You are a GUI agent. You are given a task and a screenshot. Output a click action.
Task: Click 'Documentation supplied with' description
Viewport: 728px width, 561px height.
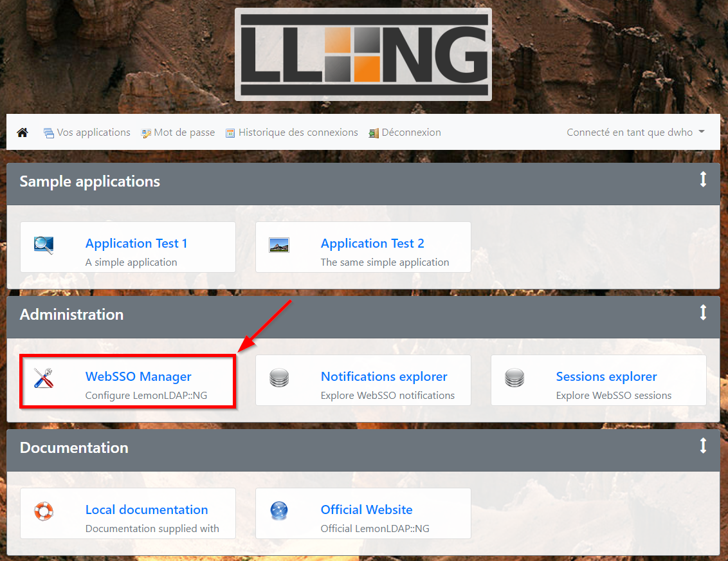coord(152,529)
